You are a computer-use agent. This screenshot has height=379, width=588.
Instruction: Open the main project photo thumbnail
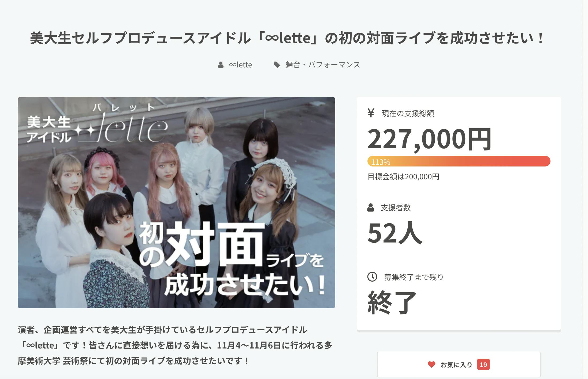(176, 203)
